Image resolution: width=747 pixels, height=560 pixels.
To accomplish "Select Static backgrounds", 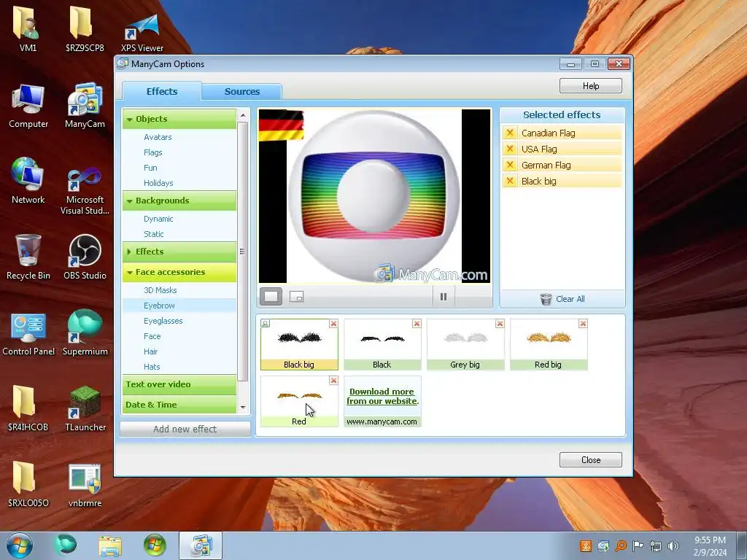I will coord(153,234).
